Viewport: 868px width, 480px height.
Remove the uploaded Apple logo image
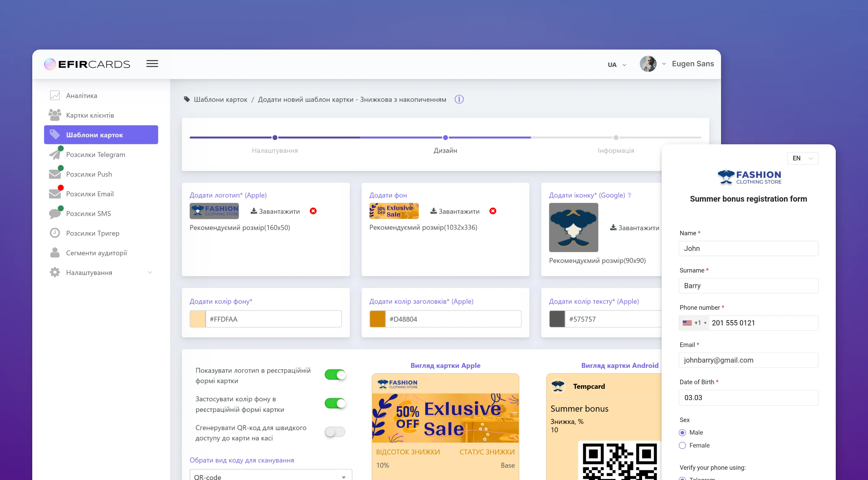[x=313, y=211]
